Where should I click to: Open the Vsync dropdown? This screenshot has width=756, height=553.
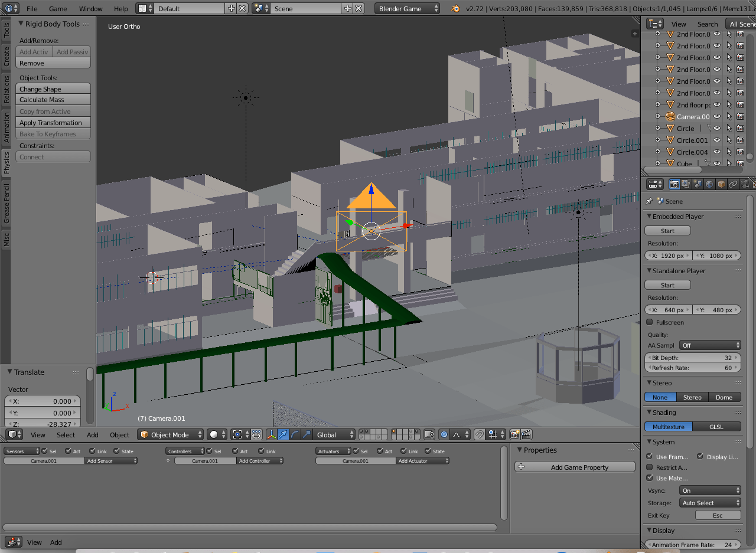click(710, 490)
